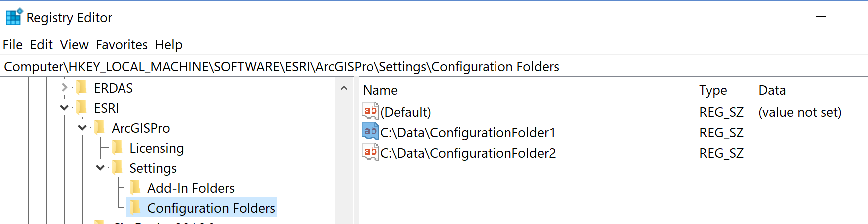Viewport: 868px width, 224px height.
Task: Expand the ERDAS tree node
Action: [64, 88]
